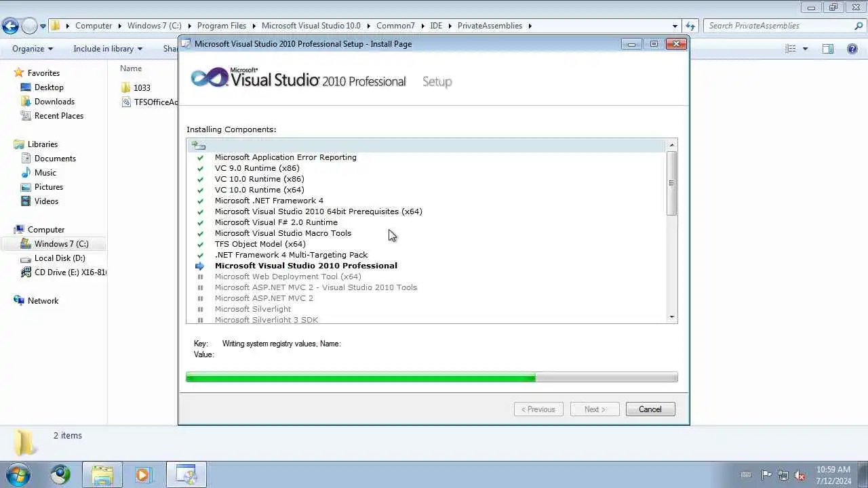Click the installation progress bar
The width and height of the screenshot is (868, 488).
click(x=432, y=378)
